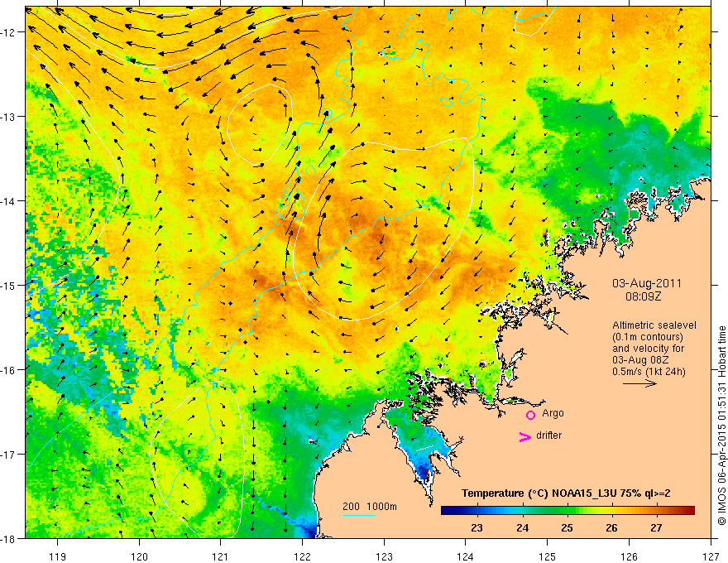Click the 'drifter' legend label
This screenshot has height=563, width=728.
click(x=548, y=435)
